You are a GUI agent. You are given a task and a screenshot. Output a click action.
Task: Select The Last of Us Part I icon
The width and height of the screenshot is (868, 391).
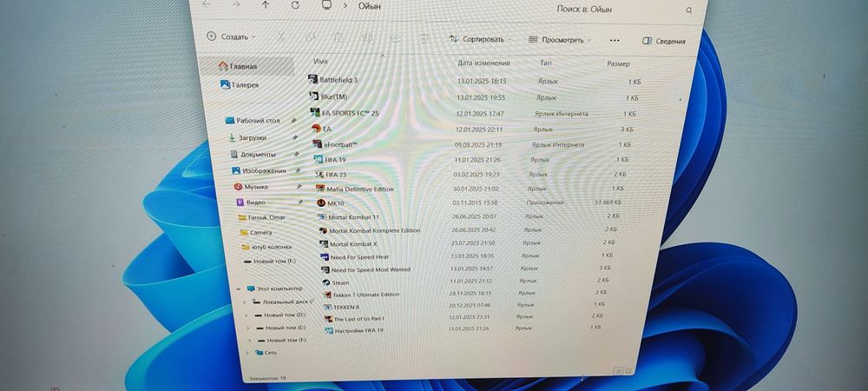[x=329, y=319]
